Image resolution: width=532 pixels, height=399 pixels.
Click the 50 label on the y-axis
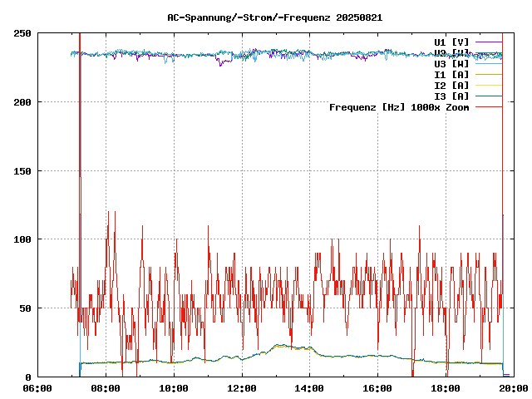click(25, 308)
